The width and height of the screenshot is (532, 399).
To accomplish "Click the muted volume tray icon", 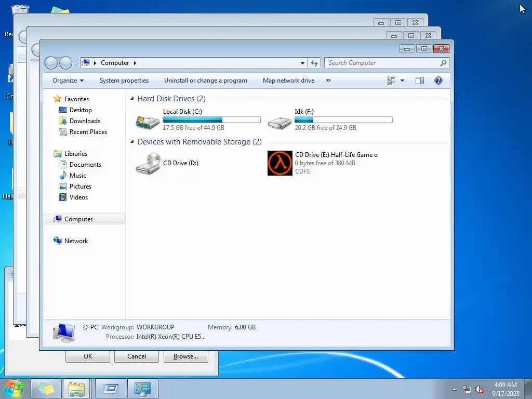I will click(480, 390).
